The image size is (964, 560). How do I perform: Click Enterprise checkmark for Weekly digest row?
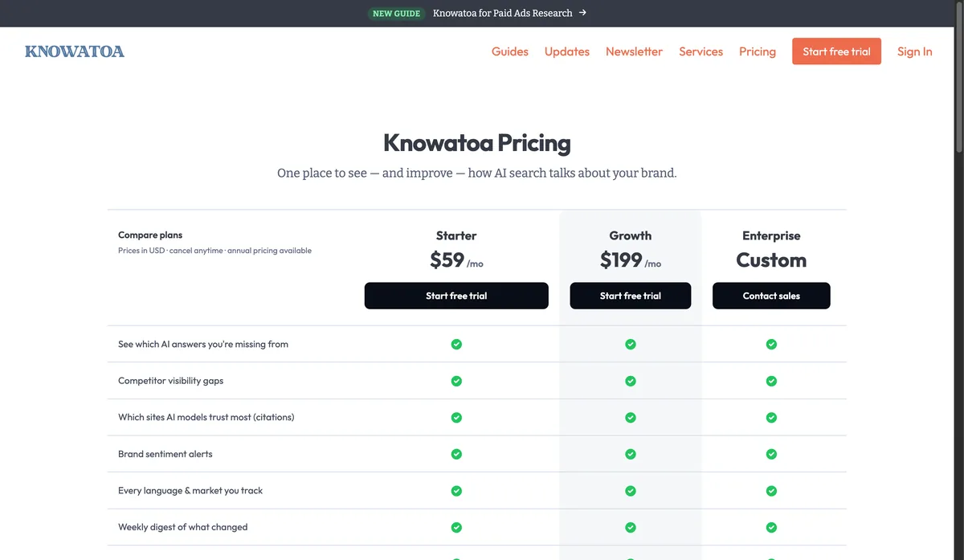pos(771,528)
